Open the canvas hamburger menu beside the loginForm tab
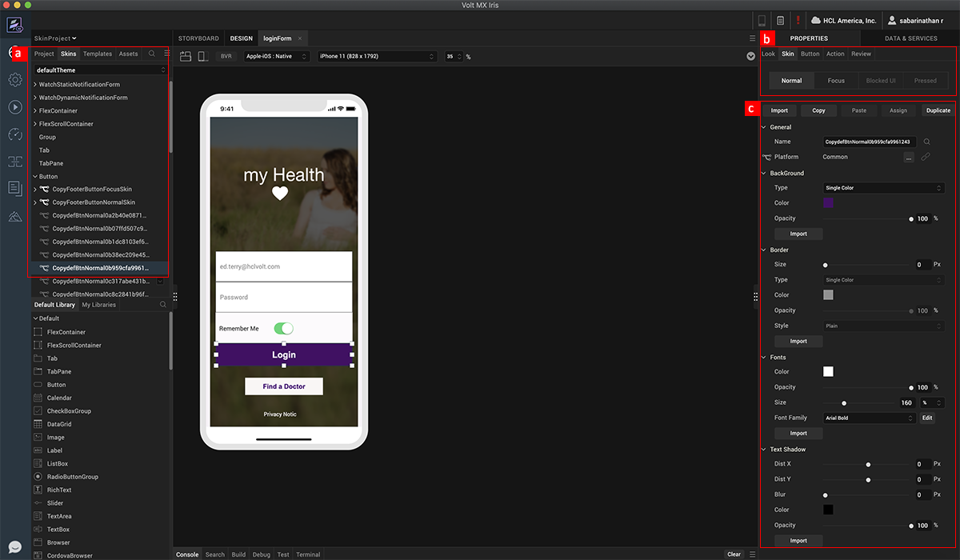The height and width of the screenshot is (560, 960). coord(752,38)
